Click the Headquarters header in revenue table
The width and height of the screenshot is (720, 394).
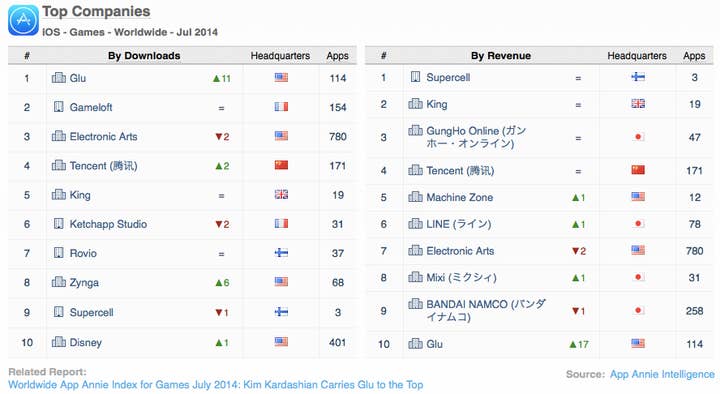click(x=637, y=56)
